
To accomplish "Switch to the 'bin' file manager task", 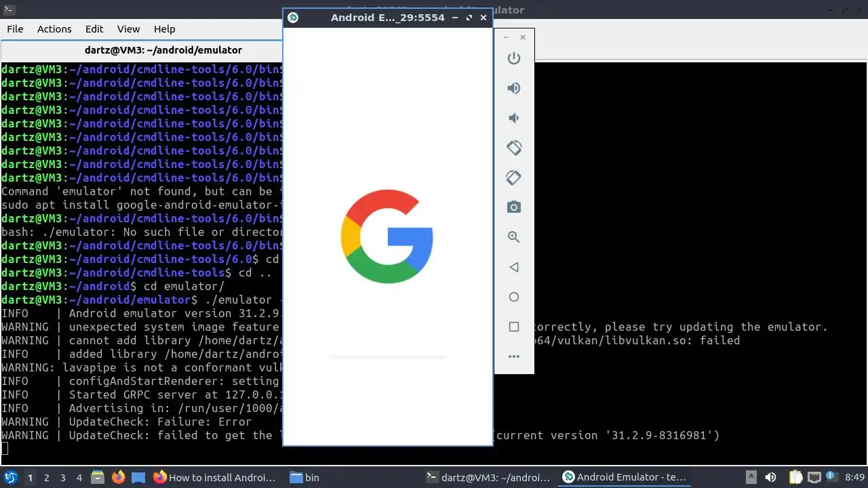I will click(x=351, y=477).
